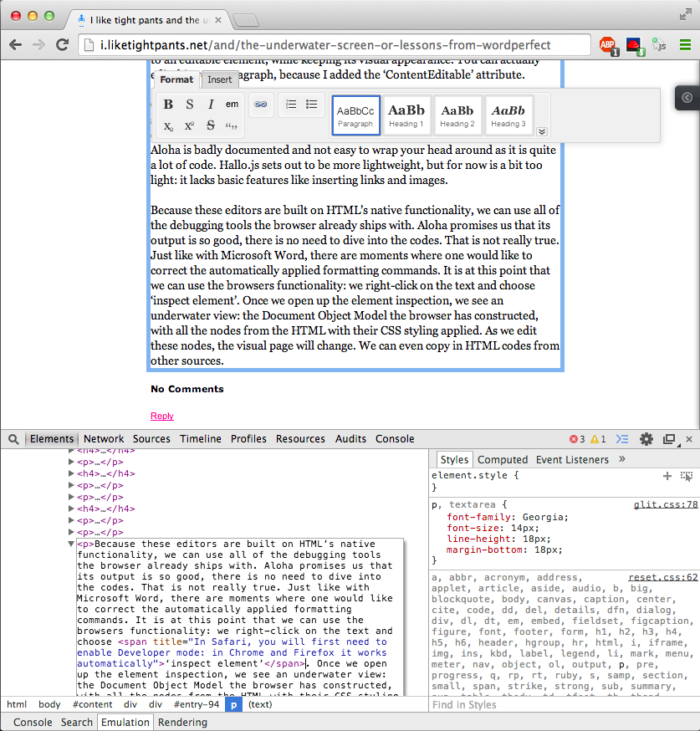Collapse the expanded 'Because these editors' paragraph node
This screenshot has width=700, height=731.
(x=71, y=544)
